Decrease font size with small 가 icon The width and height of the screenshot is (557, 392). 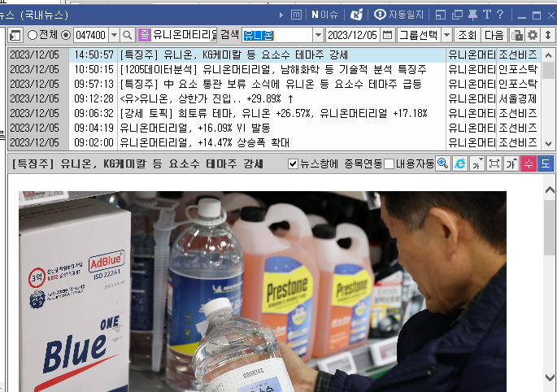click(477, 163)
